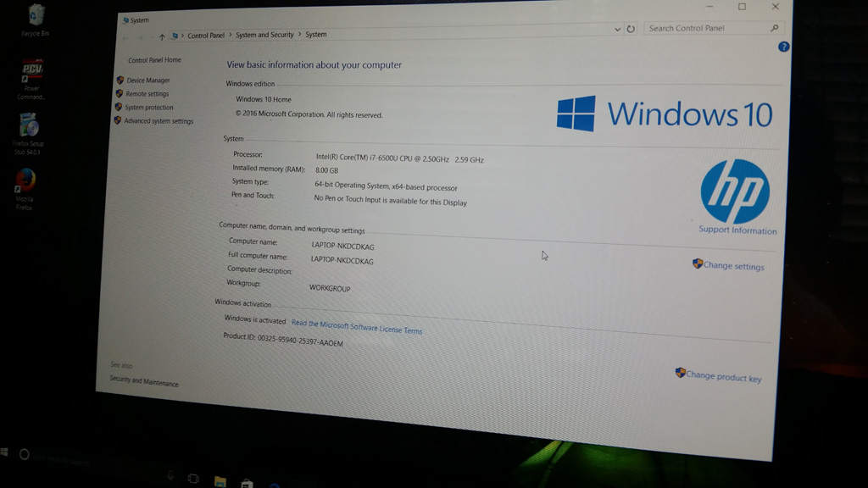Screen dimensions: 868x488
Task: Open Device Manager
Action: coord(147,80)
